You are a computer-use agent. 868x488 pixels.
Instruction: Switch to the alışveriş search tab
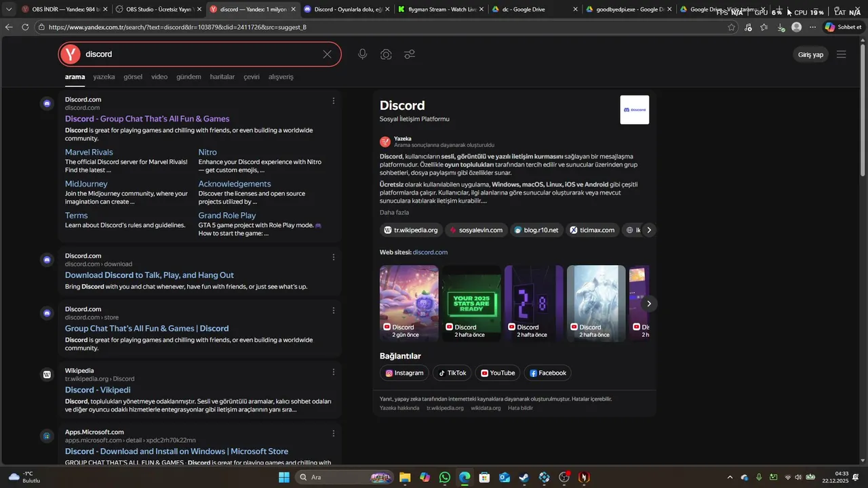[x=281, y=77]
